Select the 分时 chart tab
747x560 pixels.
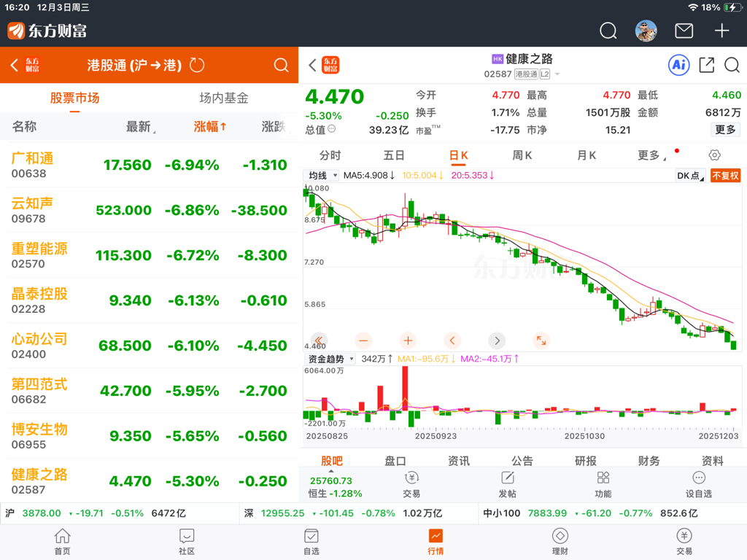click(x=330, y=155)
